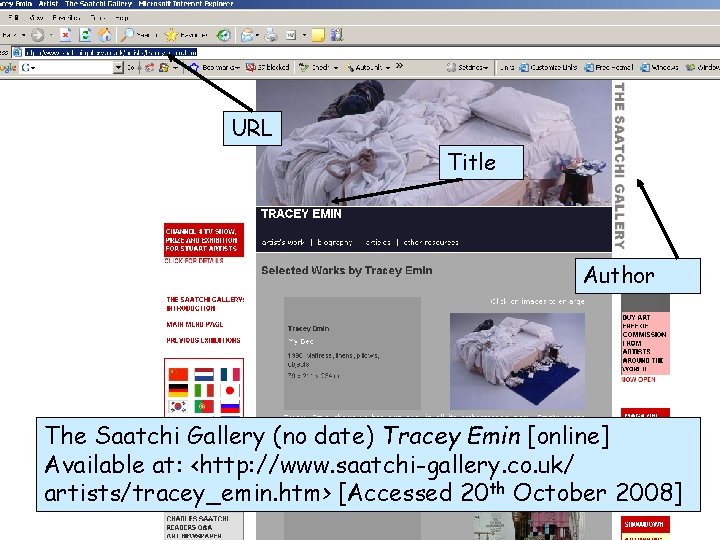
Task: Expand the Edit button dropdown arrow
Action: coord(304,35)
